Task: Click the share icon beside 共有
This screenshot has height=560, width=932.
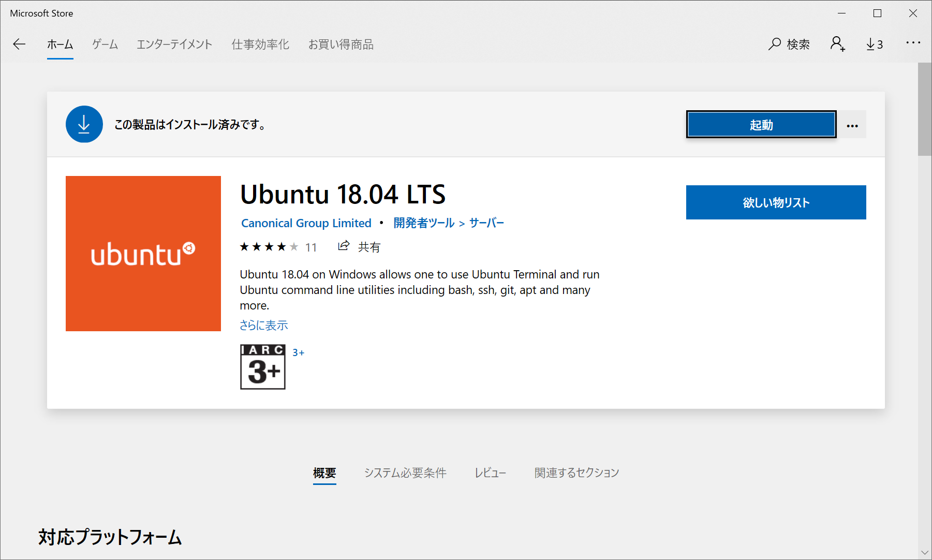Action: tap(344, 246)
